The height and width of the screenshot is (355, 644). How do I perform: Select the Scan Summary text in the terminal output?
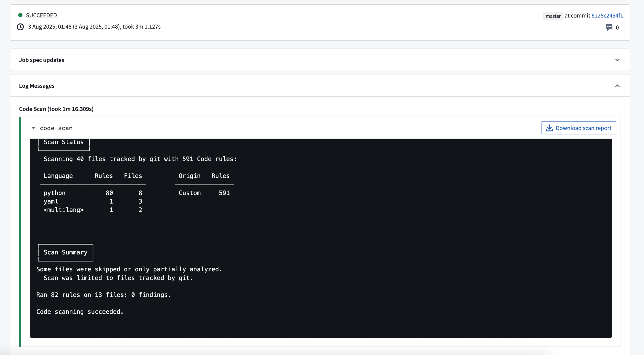click(x=65, y=252)
